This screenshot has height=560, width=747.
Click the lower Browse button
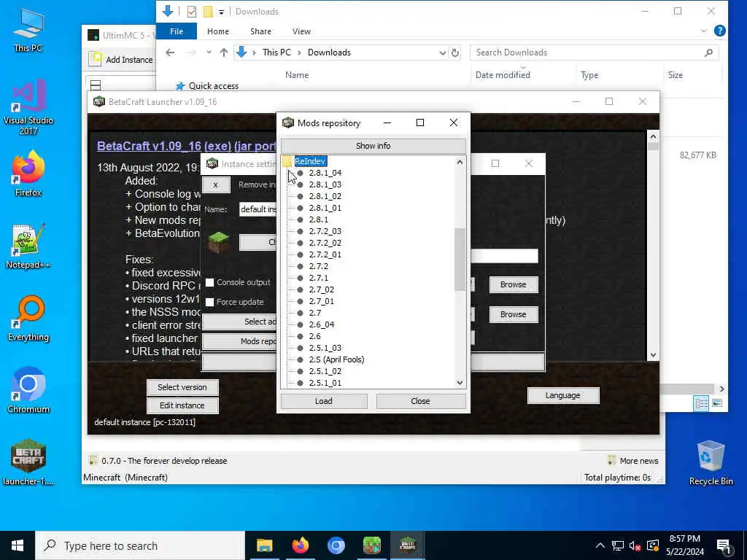pos(514,314)
